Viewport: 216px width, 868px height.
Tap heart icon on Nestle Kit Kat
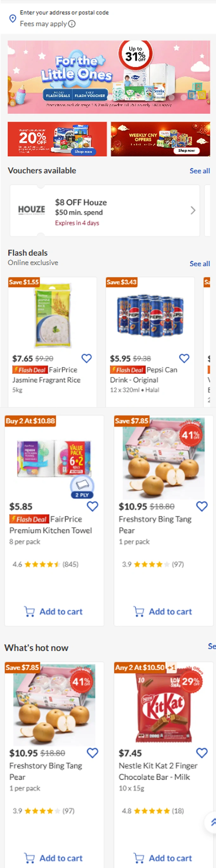pyautogui.click(x=202, y=753)
